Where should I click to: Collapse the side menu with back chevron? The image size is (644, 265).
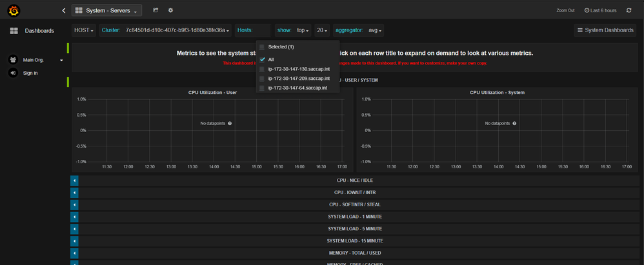64,11
